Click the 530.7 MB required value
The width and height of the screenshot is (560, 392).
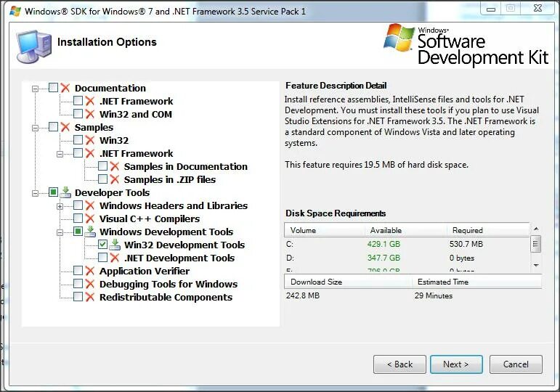466,244
